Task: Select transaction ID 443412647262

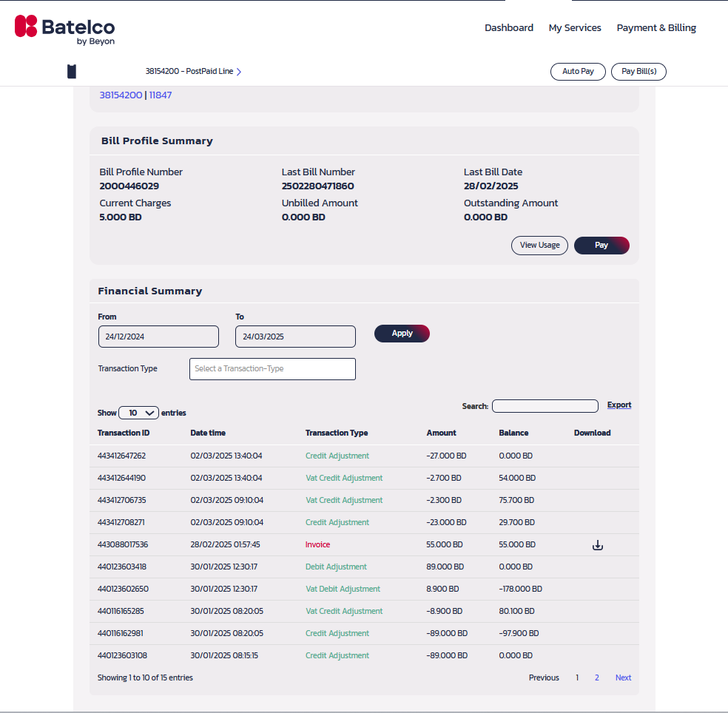Action: coord(121,456)
